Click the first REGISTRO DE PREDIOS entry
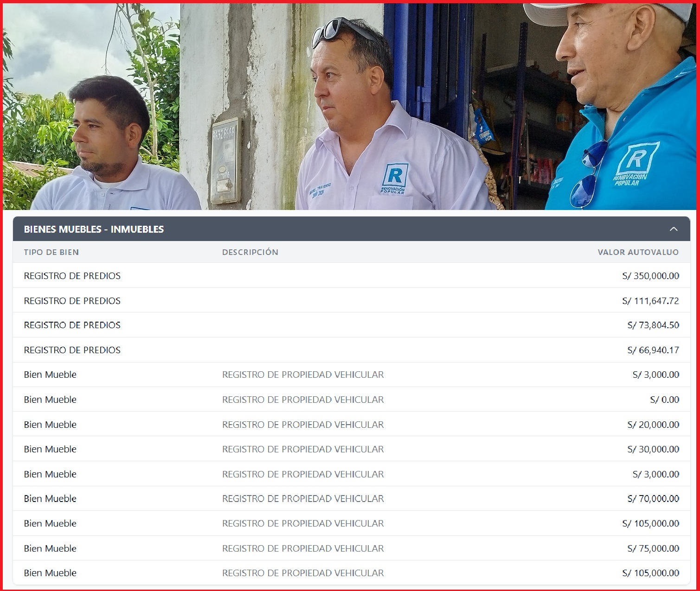Screen dimensions: 700x591 [72, 276]
